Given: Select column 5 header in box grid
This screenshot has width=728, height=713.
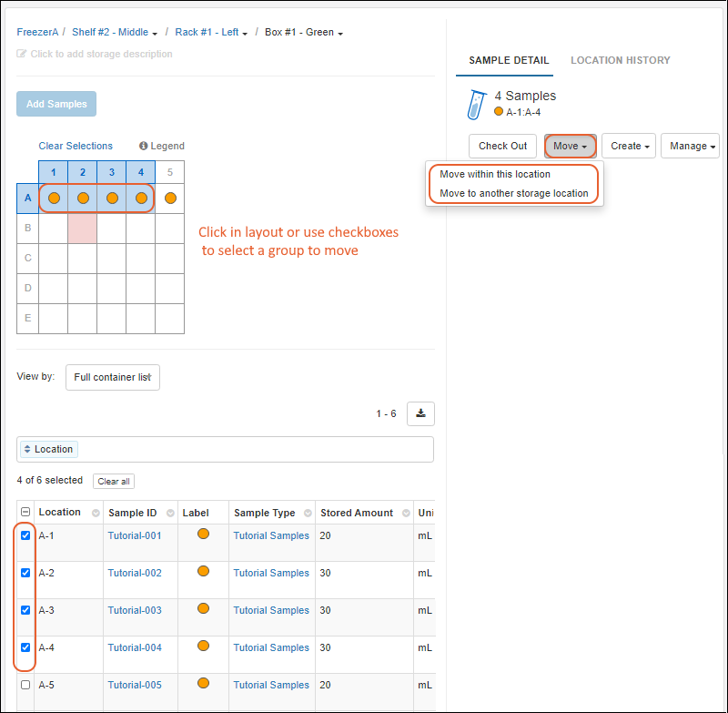Looking at the screenshot, I should [170, 172].
